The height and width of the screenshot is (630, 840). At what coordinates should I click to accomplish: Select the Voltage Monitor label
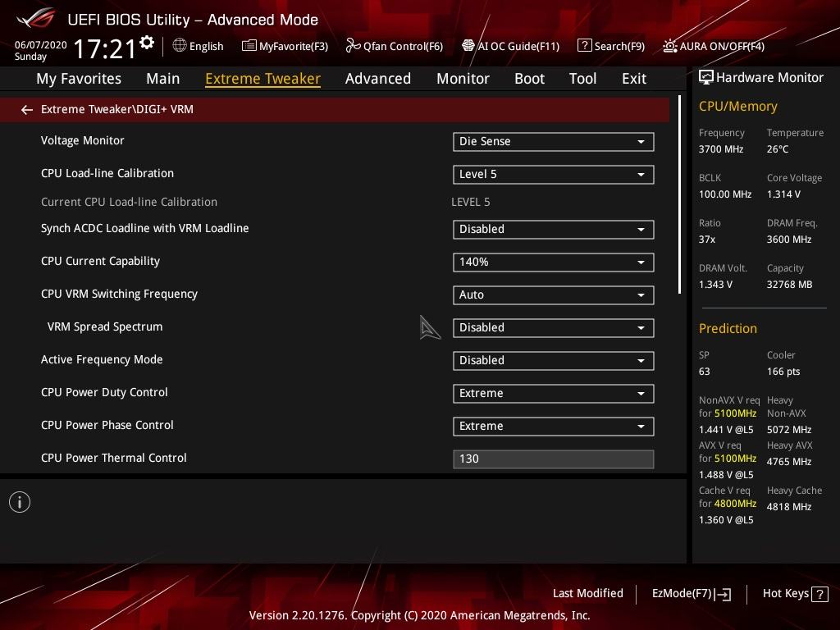(x=83, y=140)
